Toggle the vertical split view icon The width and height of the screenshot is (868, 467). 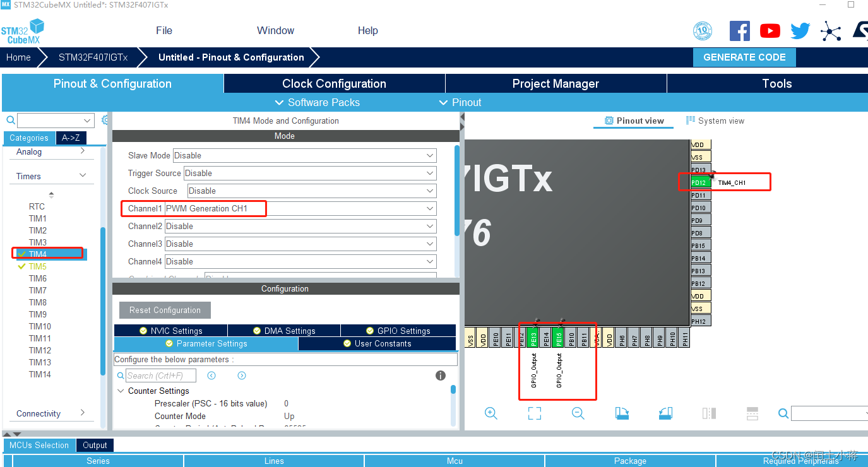[x=709, y=413]
